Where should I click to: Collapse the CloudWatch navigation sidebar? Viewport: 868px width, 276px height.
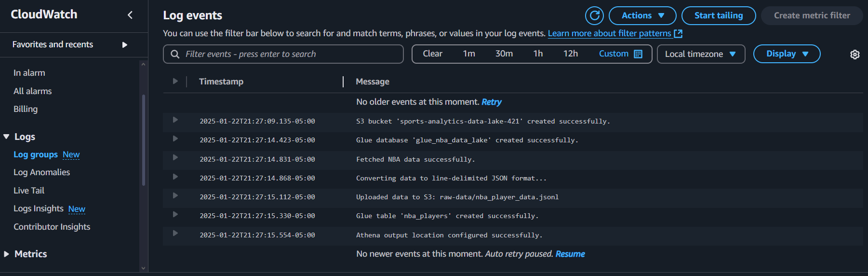pos(130,15)
